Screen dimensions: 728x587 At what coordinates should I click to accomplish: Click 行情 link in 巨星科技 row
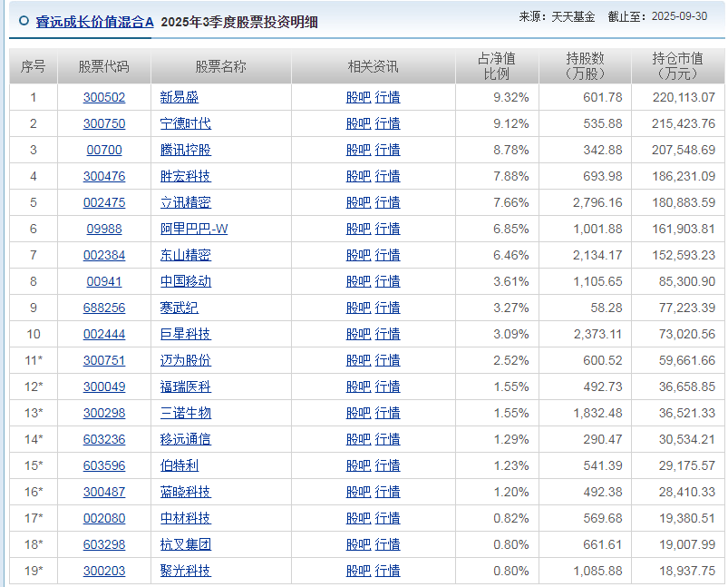(387, 334)
